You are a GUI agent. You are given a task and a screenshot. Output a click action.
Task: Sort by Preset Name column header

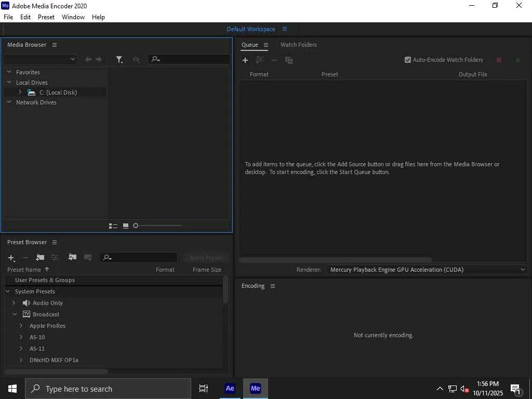(x=24, y=270)
